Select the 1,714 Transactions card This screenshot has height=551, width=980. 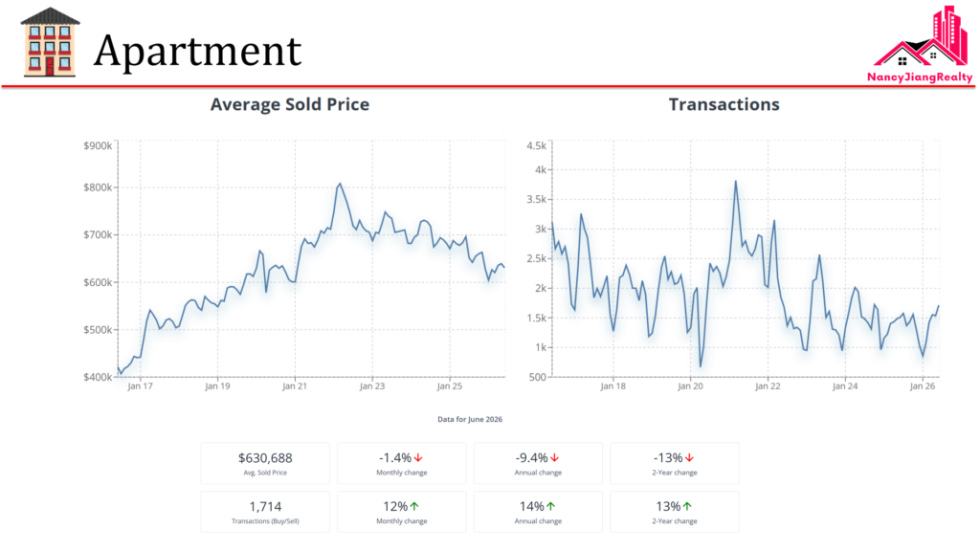[265, 512]
